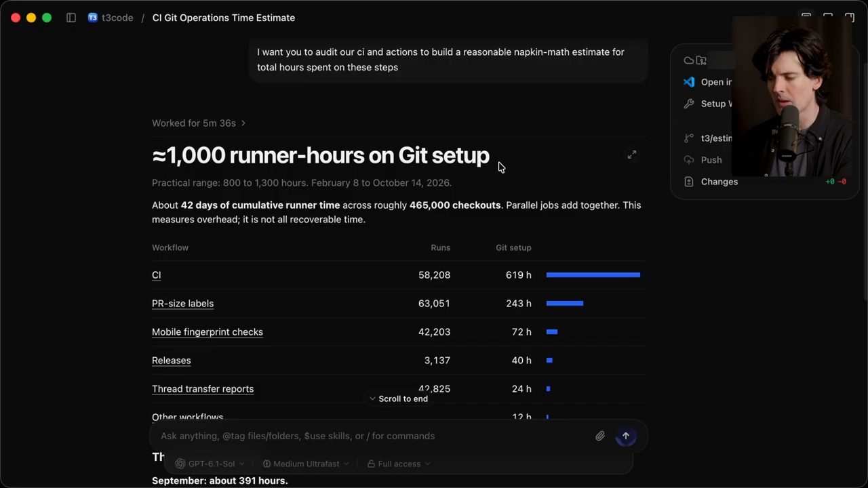Click the Scroll to end button
This screenshot has height=488, width=868.
(399, 399)
